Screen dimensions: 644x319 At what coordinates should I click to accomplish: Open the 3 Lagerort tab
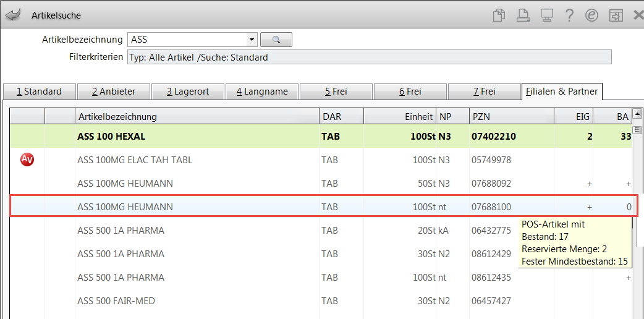[188, 91]
